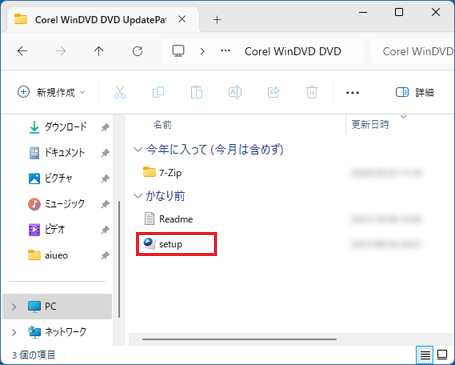The width and height of the screenshot is (455, 365).
Task: Switch to details list view
Action: (425, 355)
